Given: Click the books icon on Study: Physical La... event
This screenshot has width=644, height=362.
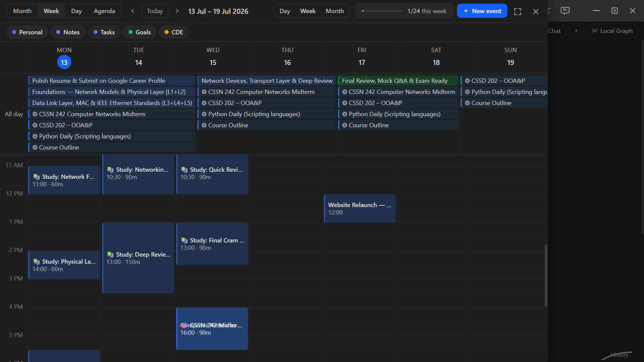Looking at the screenshot, I should click(x=36, y=262).
